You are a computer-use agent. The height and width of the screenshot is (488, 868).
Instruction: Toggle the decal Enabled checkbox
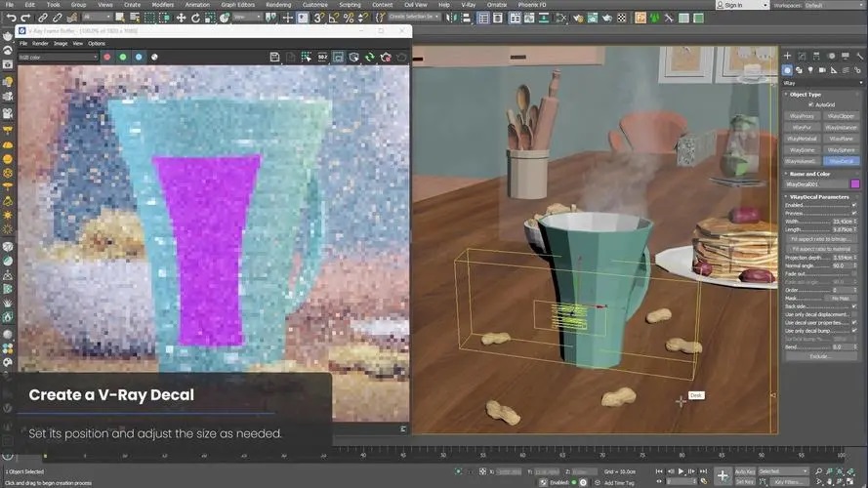[854, 205]
